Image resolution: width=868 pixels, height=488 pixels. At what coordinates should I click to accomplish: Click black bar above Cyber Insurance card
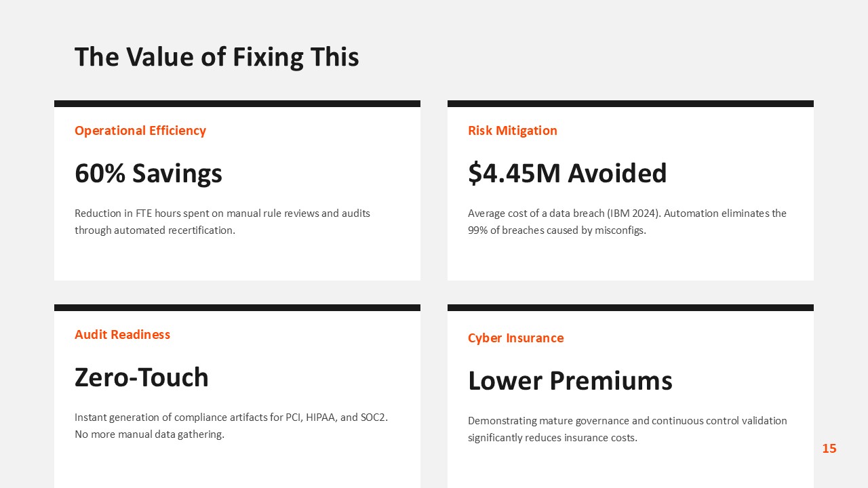coord(631,308)
